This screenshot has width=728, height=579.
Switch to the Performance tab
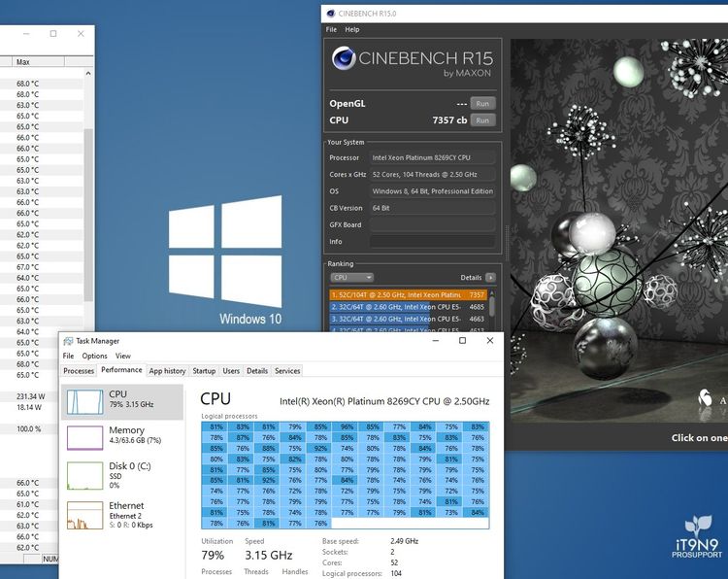[121, 370]
